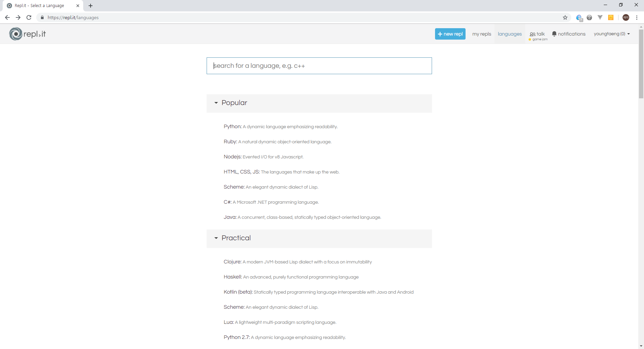
Task: Click the Chrome profile avatar
Action: (x=626, y=17)
